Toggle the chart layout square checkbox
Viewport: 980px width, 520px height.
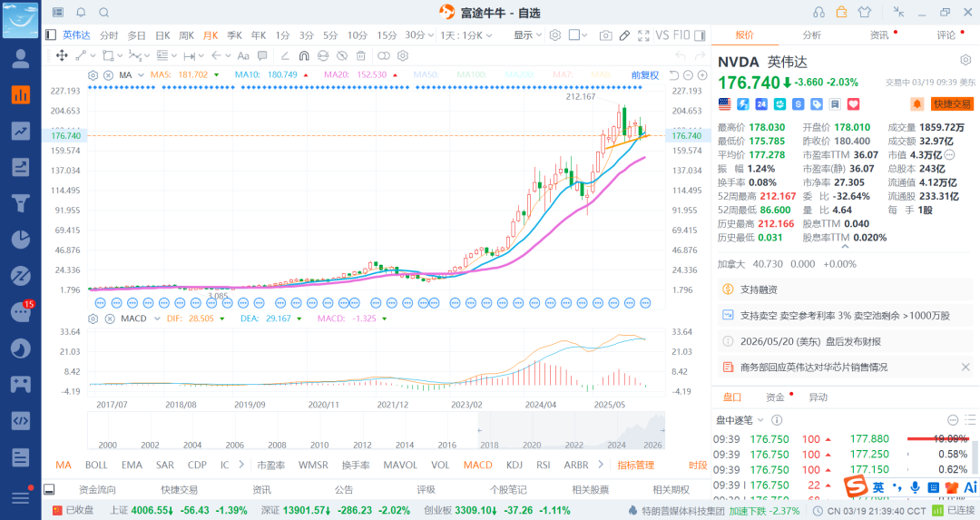coord(574,35)
